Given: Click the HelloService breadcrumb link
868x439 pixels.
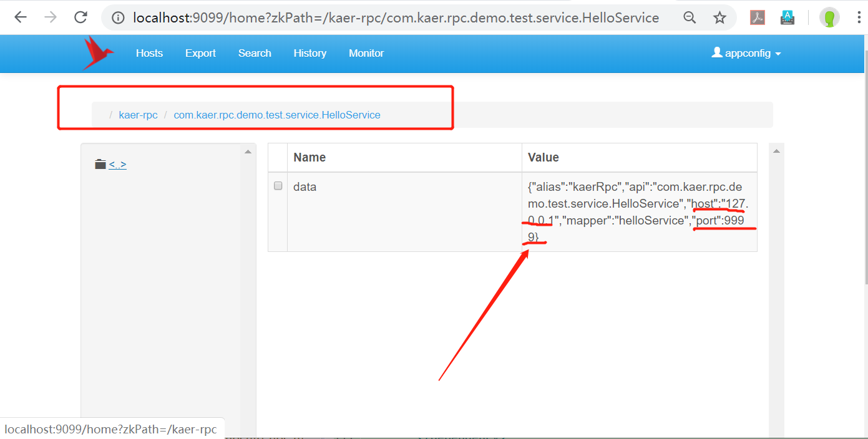Looking at the screenshot, I should (276, 115).
